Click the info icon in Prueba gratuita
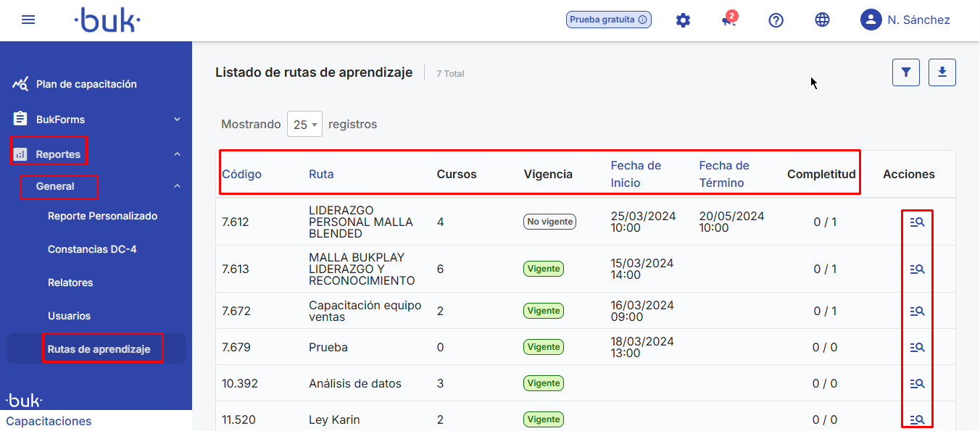 (642, 20)
